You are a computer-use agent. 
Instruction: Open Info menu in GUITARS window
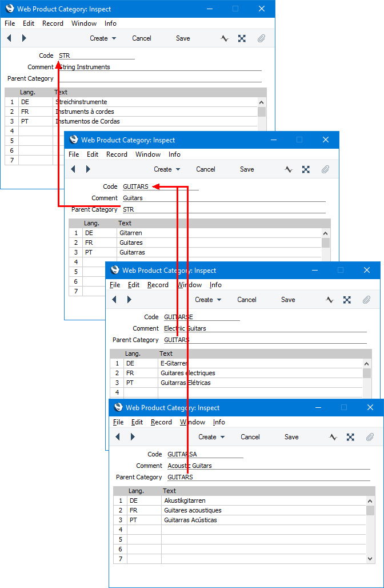tap(175, 154)
